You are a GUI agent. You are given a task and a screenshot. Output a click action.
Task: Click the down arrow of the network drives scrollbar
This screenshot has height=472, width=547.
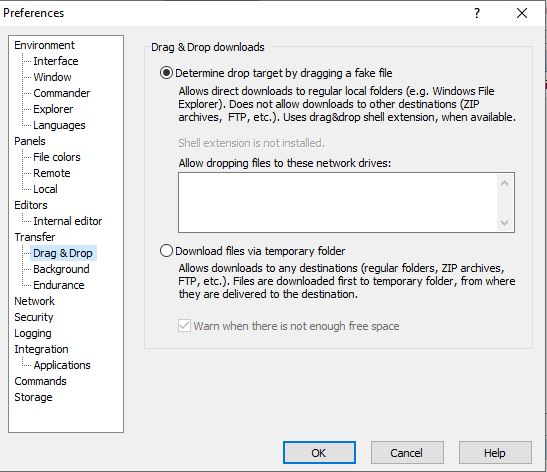point(504,222)
